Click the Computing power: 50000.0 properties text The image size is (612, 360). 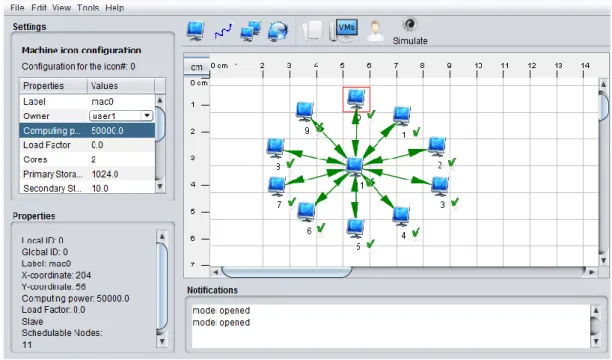click(x=75, y=298)
